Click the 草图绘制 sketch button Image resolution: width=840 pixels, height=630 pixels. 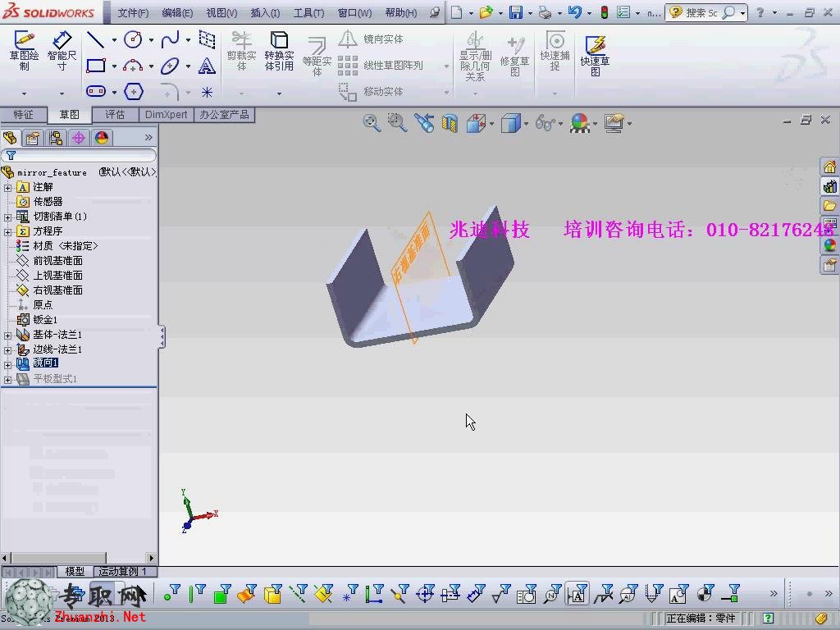coord(24,52)
